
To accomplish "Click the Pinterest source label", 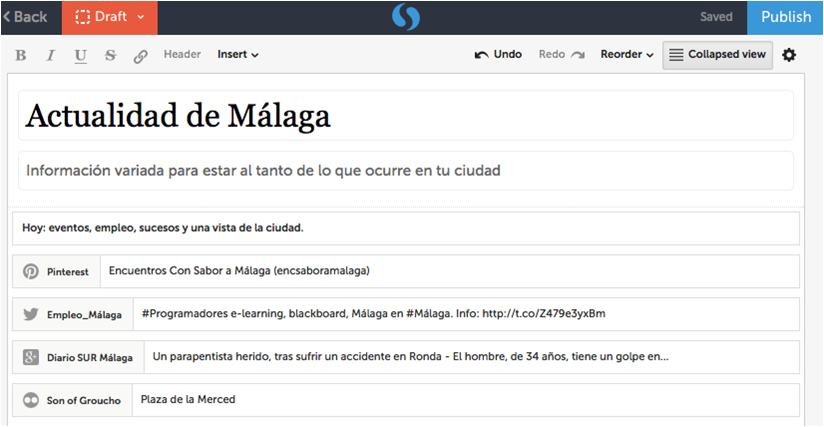I will tap(68, 272).
